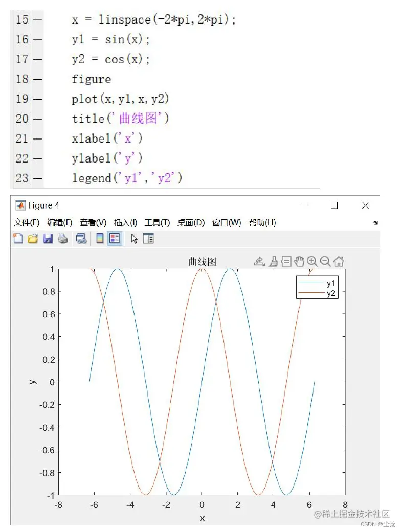
Task: Click the code line 'plot(x,y1,x,y2)'
Action: point(120,99)
